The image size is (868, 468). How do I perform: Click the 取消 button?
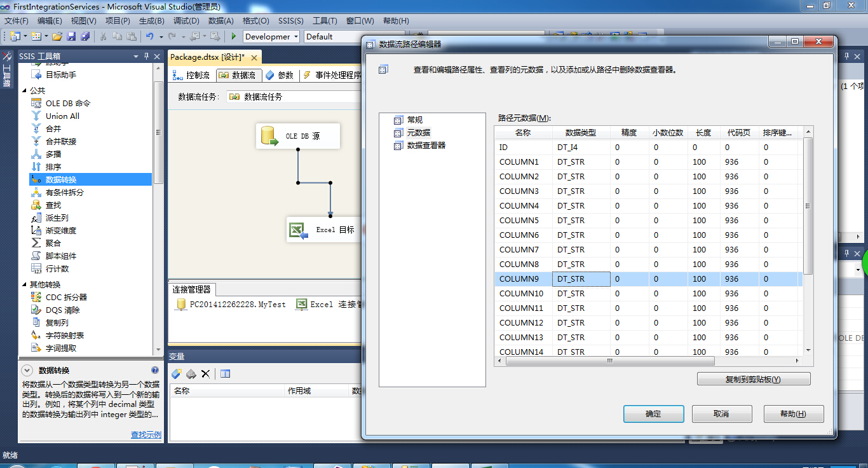point(721,414)
